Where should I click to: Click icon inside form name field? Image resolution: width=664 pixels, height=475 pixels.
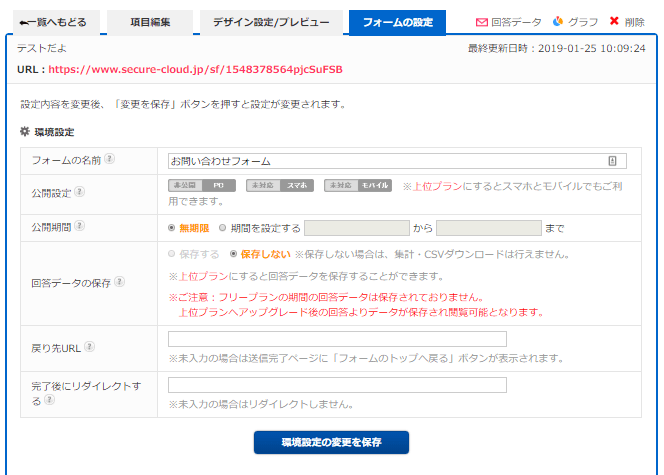pyautogui.click(x=612, y=160)
